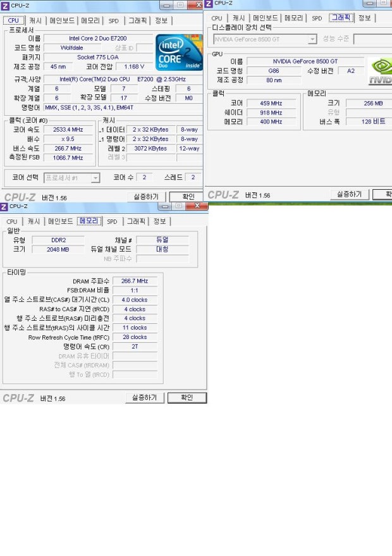Image resolution: width=392 pixels, height=556 pixels.
Task: Open the 그래픽 tab in the memory window
Action: tap(137, 222)
